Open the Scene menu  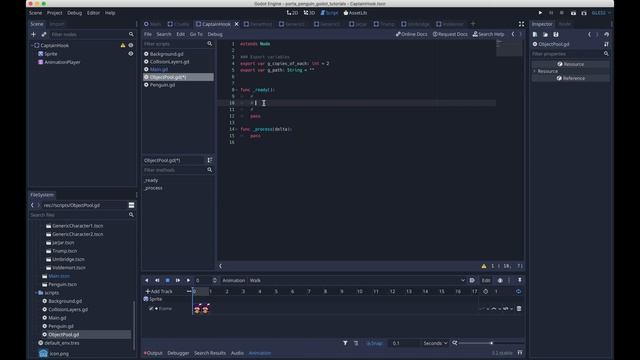pos(36,13)
